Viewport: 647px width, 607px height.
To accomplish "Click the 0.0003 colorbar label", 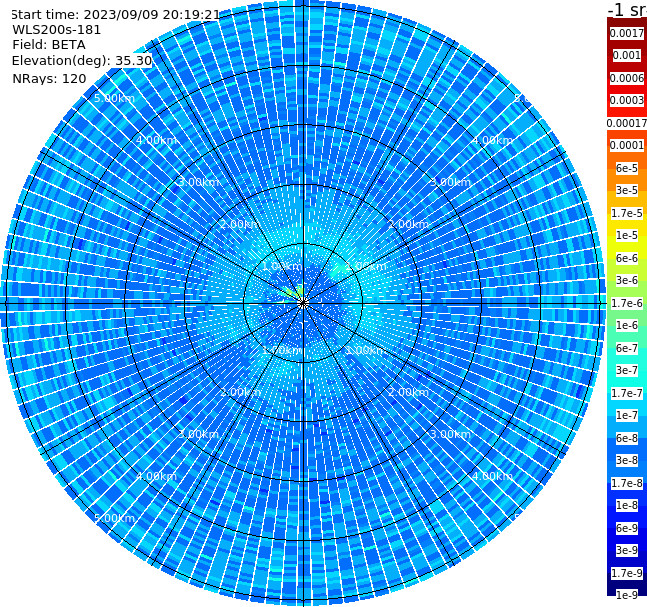I will click(x=627, y=100).
